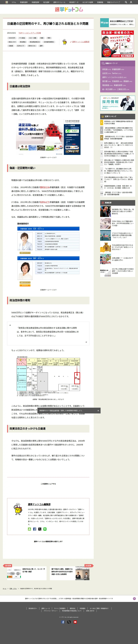This screenshot has height=644, width=138.
Task: Select the 西村まさみ tag
Action: coord(32,46)
